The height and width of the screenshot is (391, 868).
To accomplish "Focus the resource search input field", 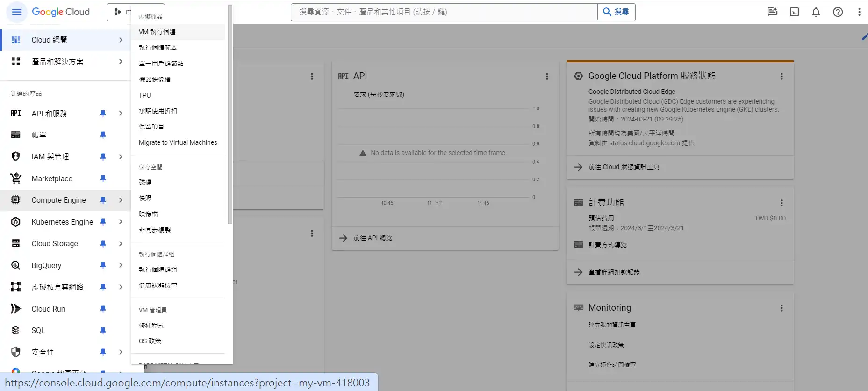I will click(x=444, y=12).
